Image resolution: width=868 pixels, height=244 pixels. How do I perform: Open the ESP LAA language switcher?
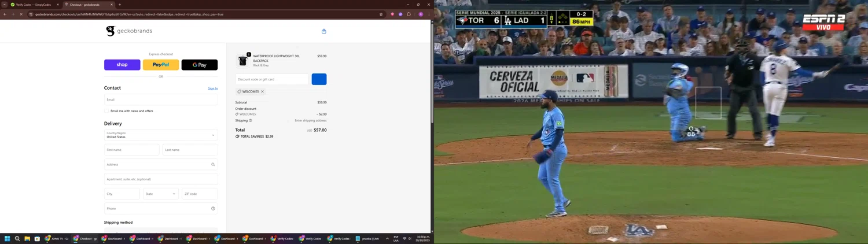coord(396,239)
